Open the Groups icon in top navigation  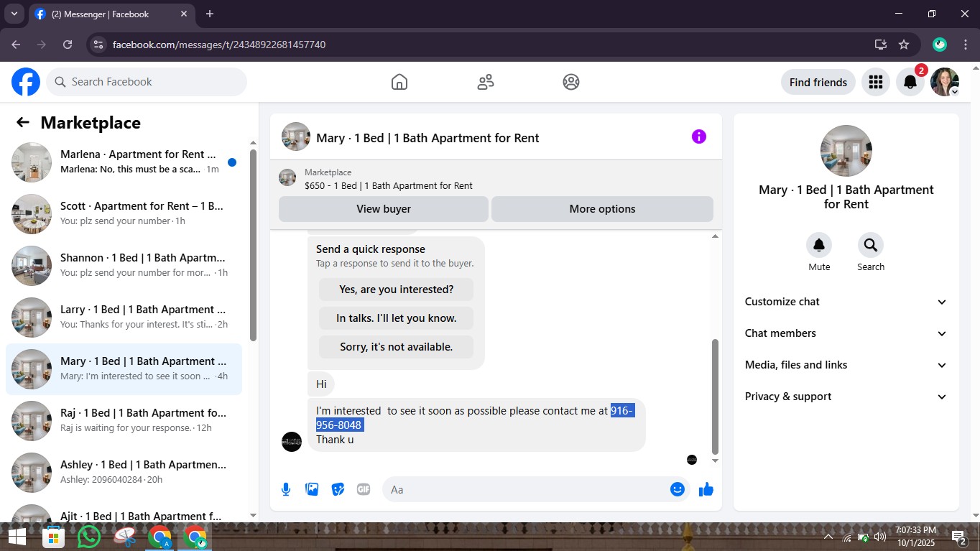(571, 82)
